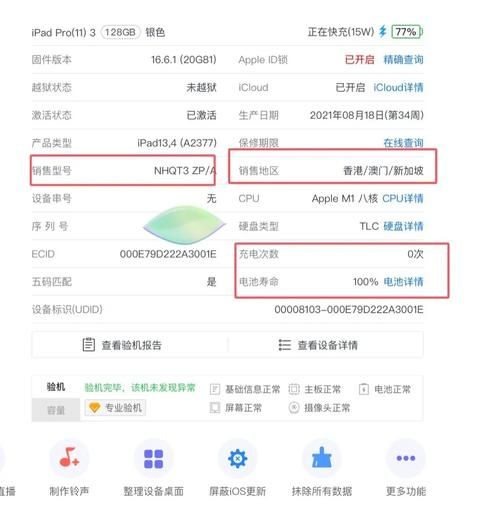Click the diamond icon on 专业验机
Image resolution: width=500 pixels, height=530 pixels.
(x=94, y=407)
